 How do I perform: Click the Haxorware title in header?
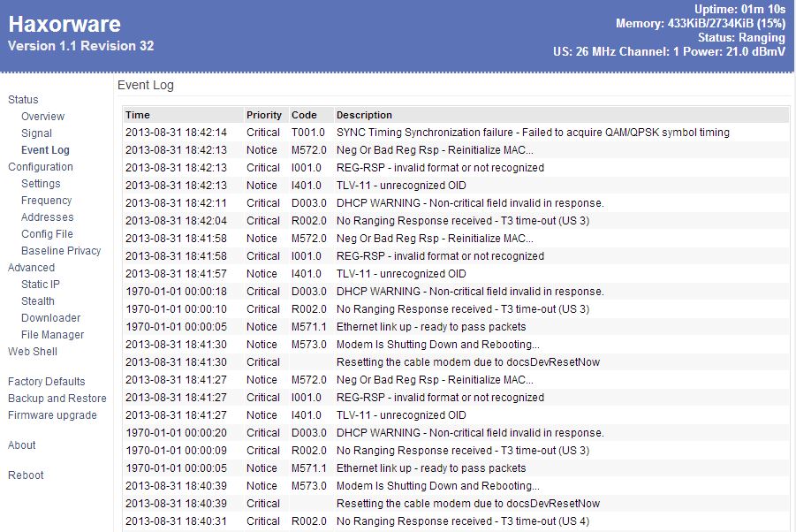[64, 24]
